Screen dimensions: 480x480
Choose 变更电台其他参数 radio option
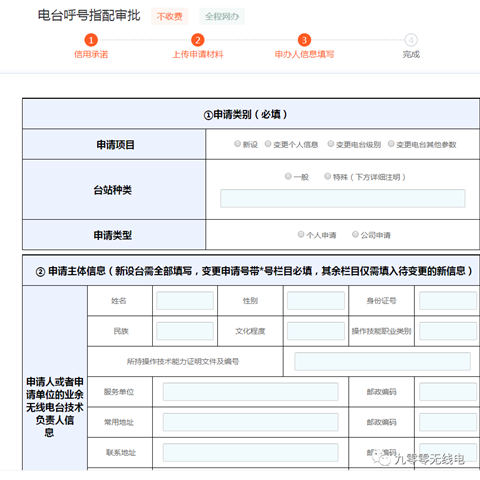pos(391,144)
